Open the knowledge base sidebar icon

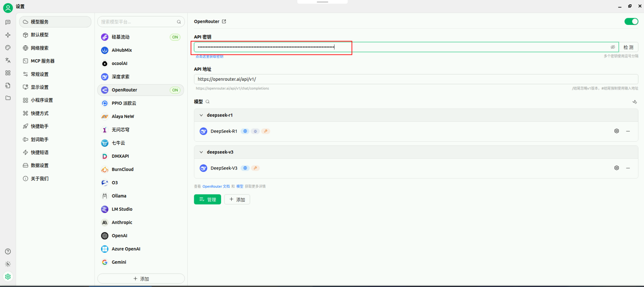point(8,85)
